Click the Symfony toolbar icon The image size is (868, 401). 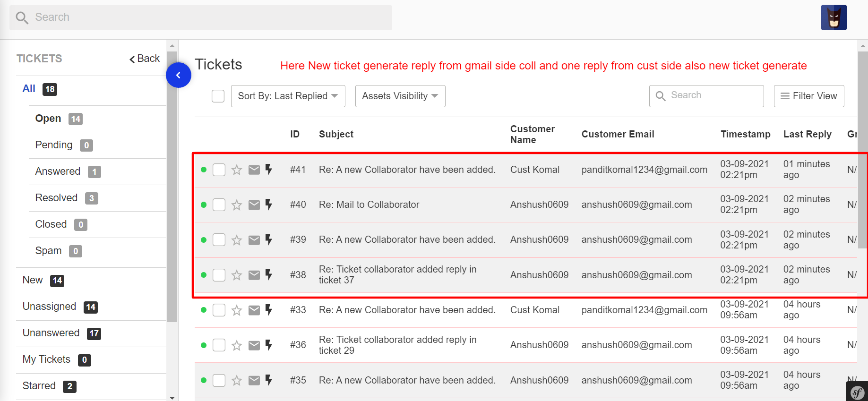857,392
